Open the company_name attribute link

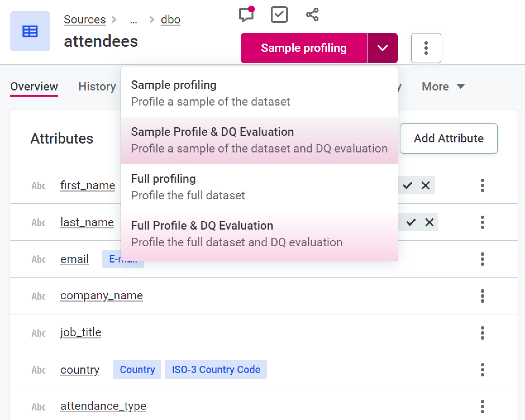click(x=102, y=295)
